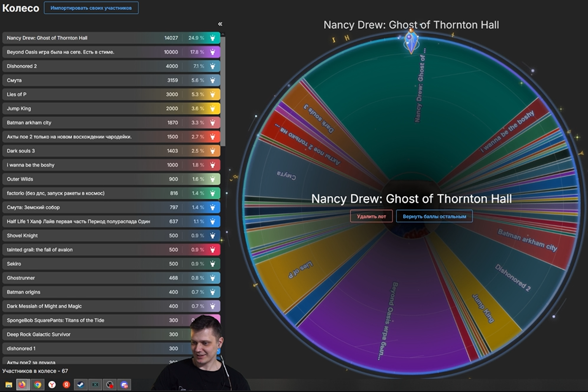Select the crown icon on the Shovel Knight row
The width and height of the screenshot is (588, 392).
(213, 235)
